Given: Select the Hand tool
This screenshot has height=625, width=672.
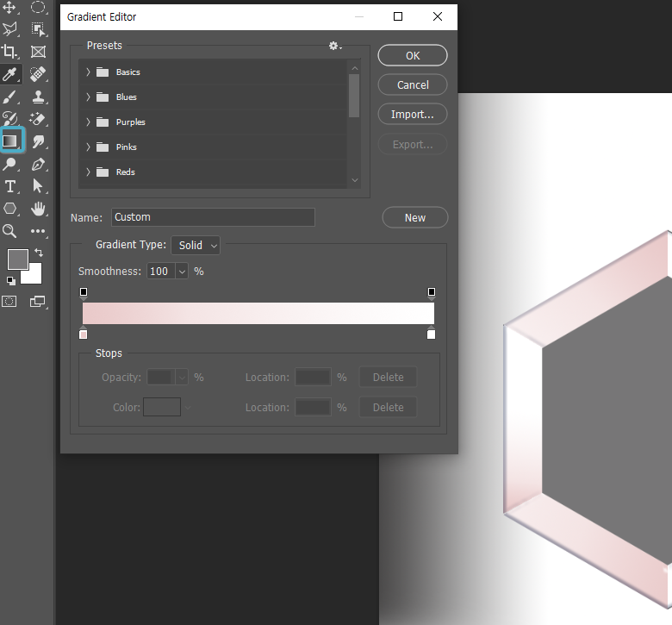Looking at the screenshot, I should [38, 209].
